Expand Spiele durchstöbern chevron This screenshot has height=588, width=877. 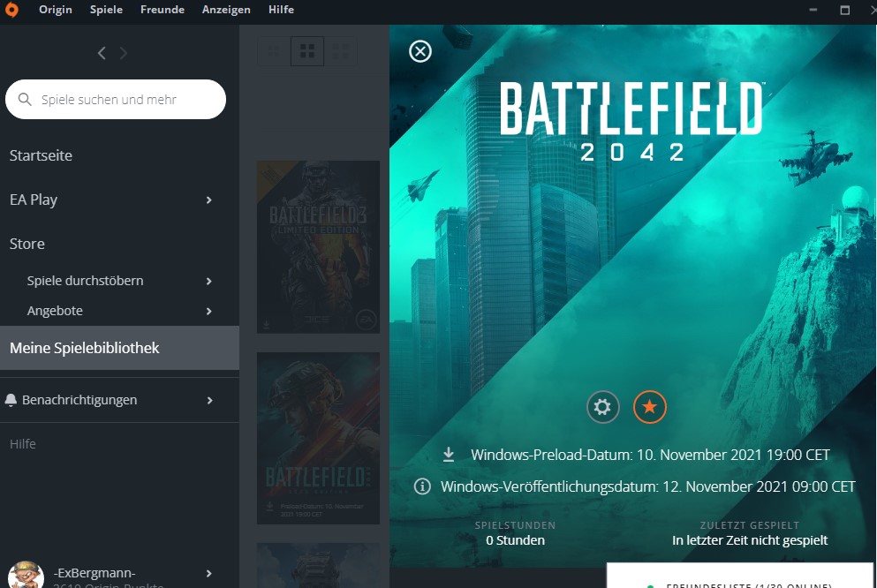tap(209, 281)
